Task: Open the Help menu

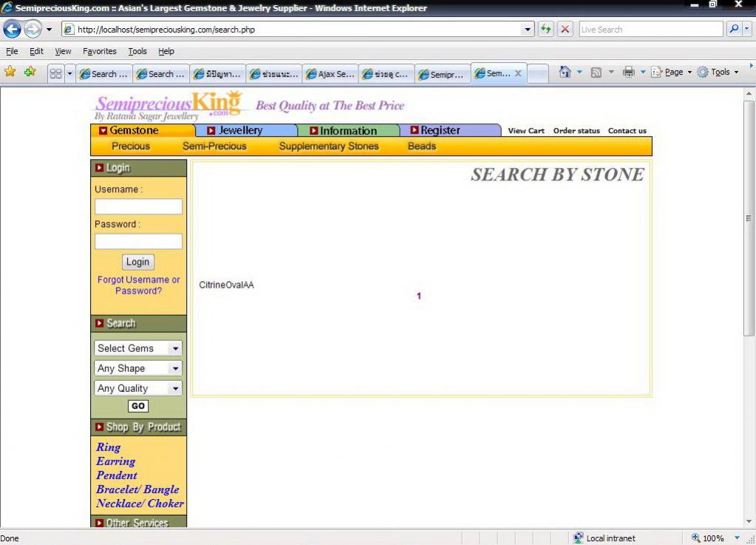Action: 166,51
